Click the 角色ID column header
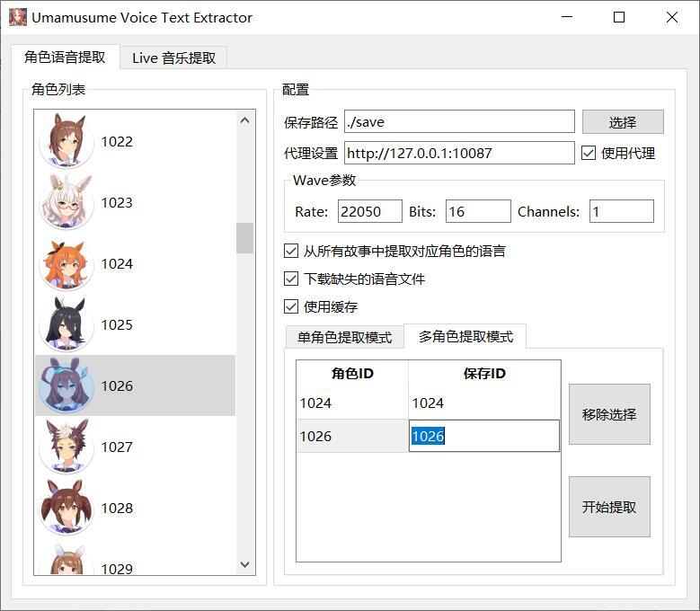 pyautogui.click(x=352, y=374)
